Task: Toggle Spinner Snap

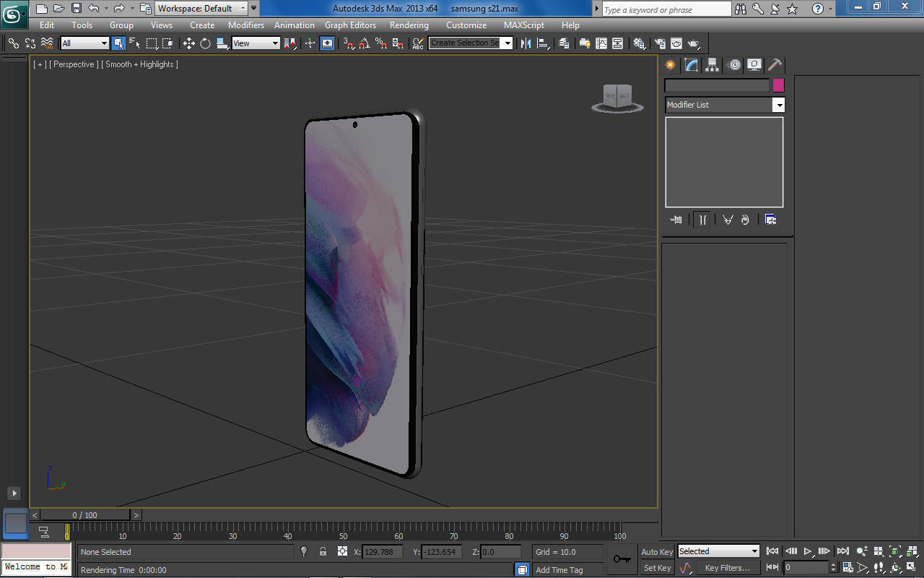Action: 398,43
